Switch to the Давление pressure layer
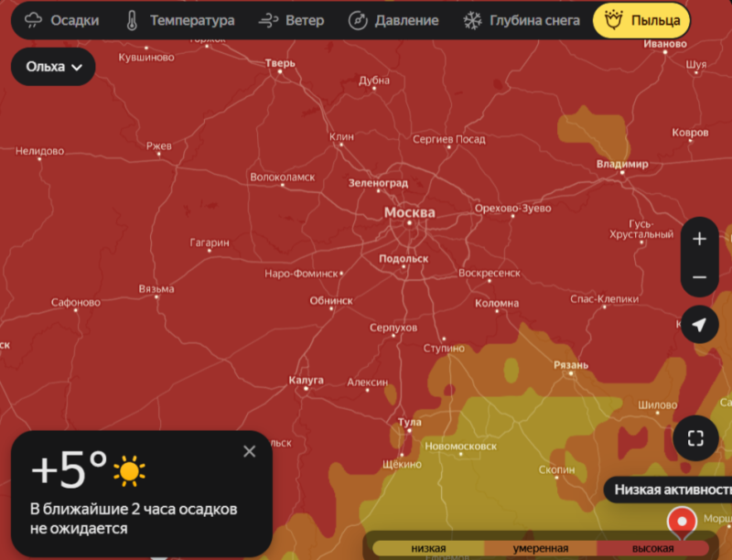Image resolution: width=732 pixels, height=560 pixels. click(x=394, y=20)
